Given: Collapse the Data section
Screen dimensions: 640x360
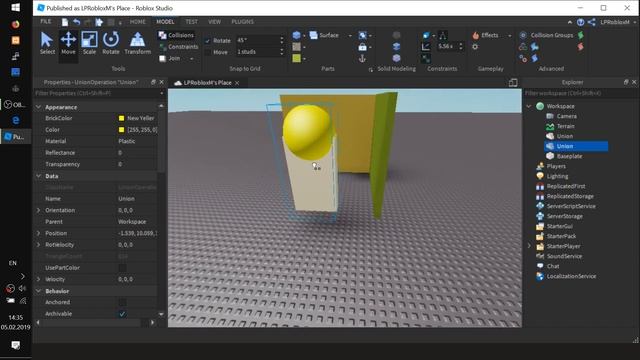Looking at the screenshot, I should [38, 176].
